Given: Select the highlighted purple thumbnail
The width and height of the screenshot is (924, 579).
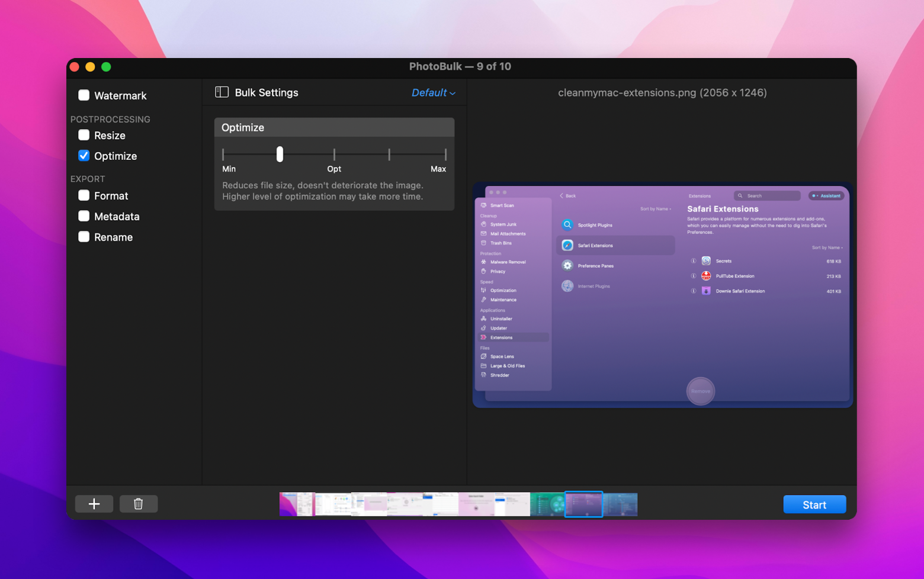Looking at the screenshot, I should [x=584, y=504].
